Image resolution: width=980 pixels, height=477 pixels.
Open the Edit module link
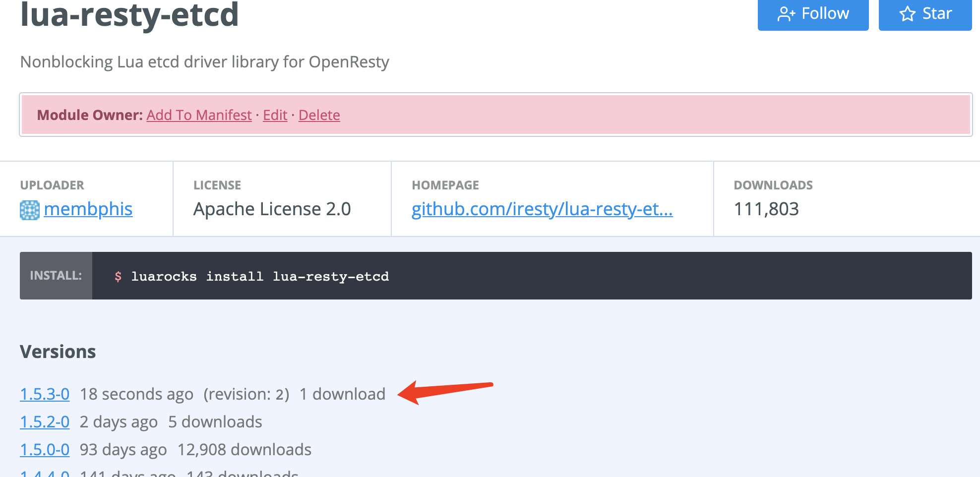(275, 115)
